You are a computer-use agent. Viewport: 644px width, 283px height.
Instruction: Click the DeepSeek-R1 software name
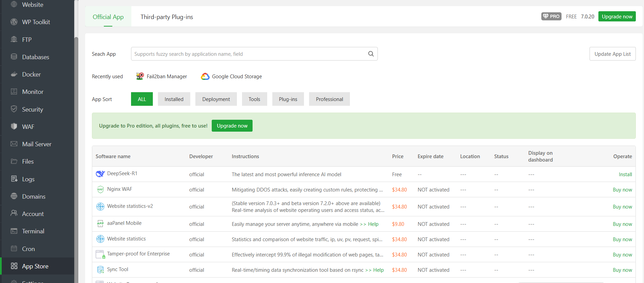point(122,173)
